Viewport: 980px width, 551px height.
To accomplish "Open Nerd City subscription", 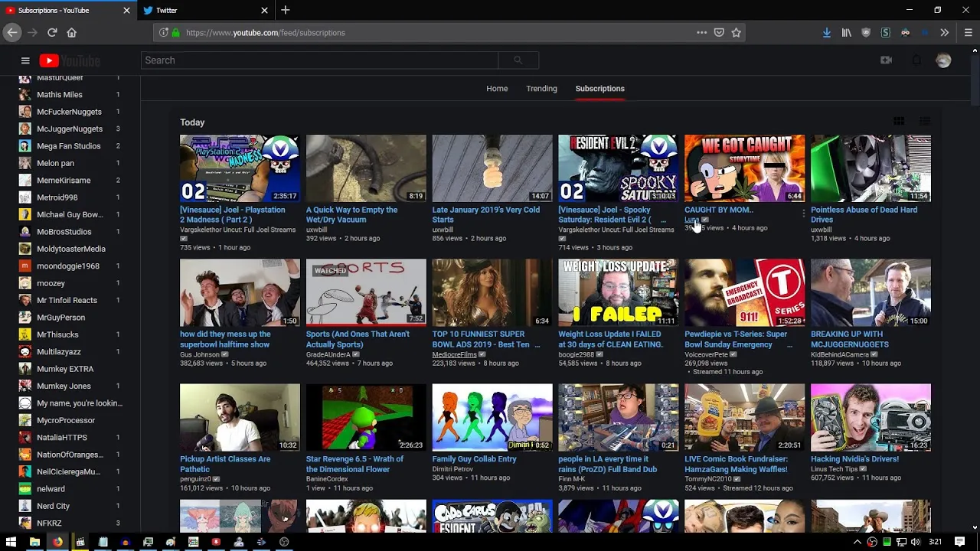I will click(x=70, y=506).
